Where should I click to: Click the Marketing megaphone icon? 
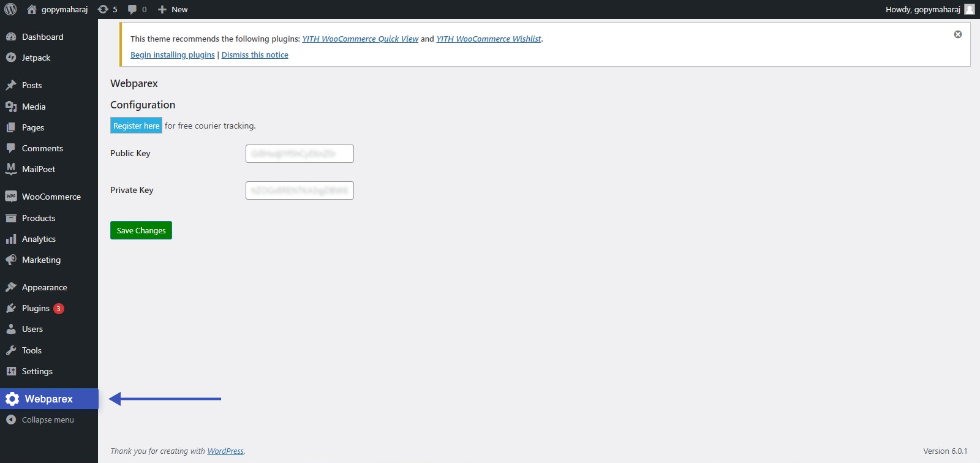pos(11,260)
